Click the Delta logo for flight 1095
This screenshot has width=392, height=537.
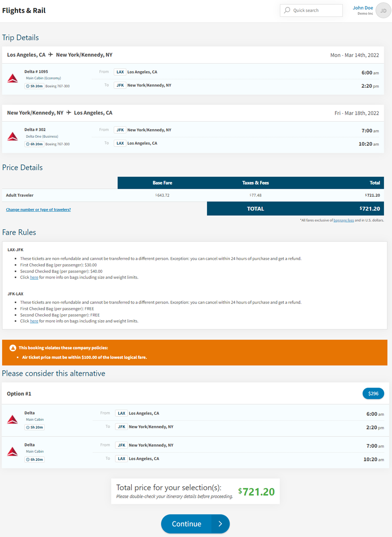point(12,78)
